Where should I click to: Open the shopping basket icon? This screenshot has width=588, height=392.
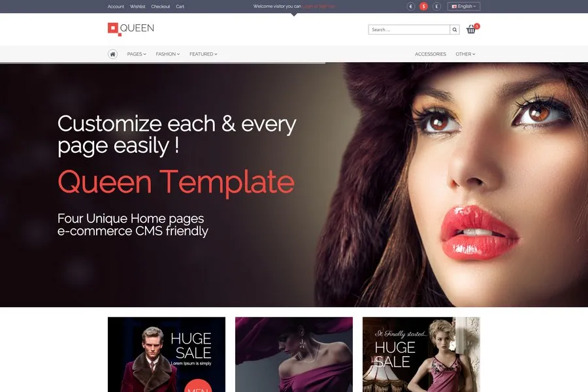tap(471, 29)
